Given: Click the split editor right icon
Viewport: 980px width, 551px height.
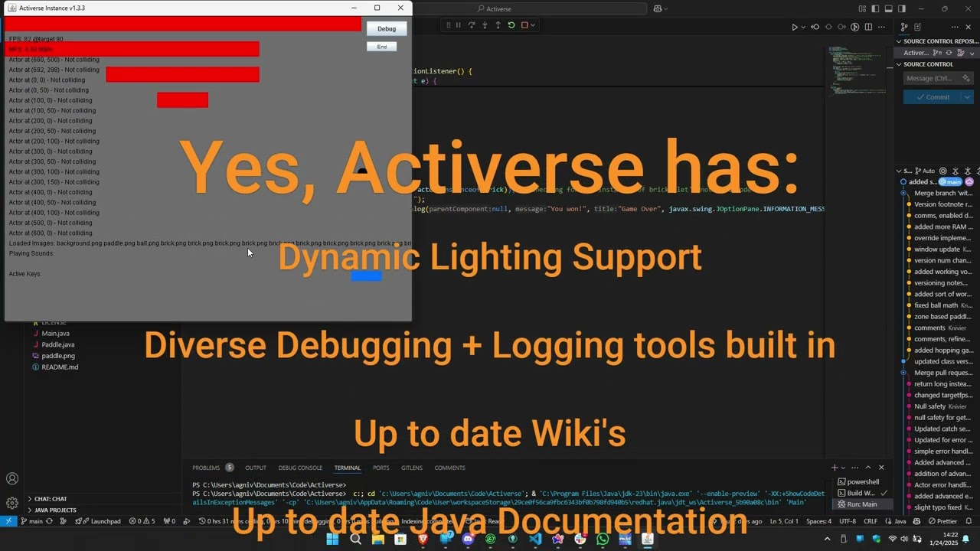Looking at the screenshot, I should click(868, 27).
